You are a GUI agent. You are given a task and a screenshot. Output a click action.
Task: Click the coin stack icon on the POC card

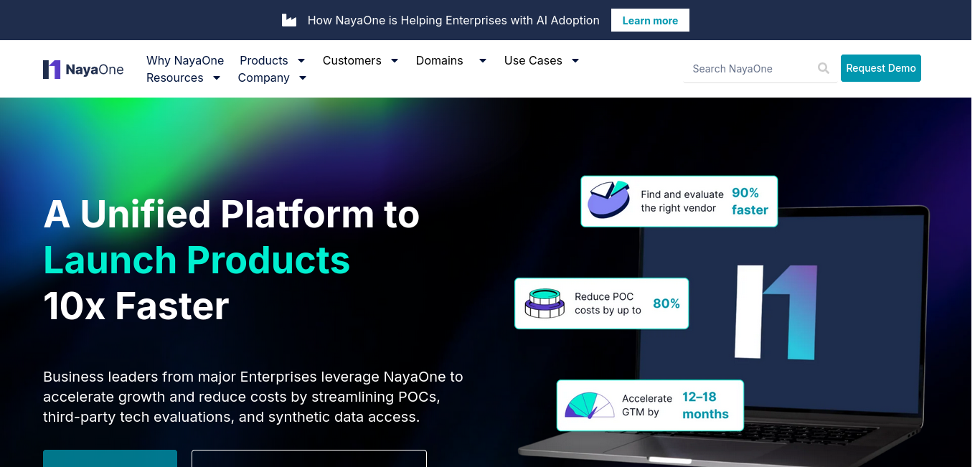click(545, 303)
